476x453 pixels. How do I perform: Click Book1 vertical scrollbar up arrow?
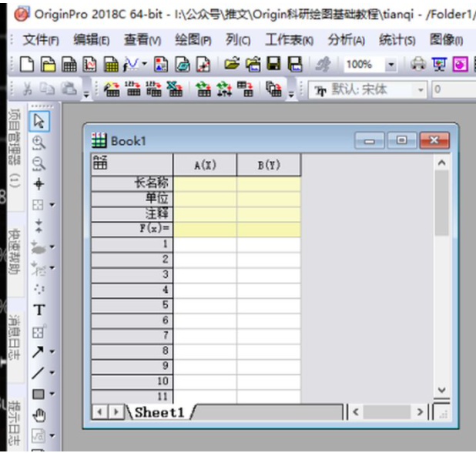pos(441,163)
